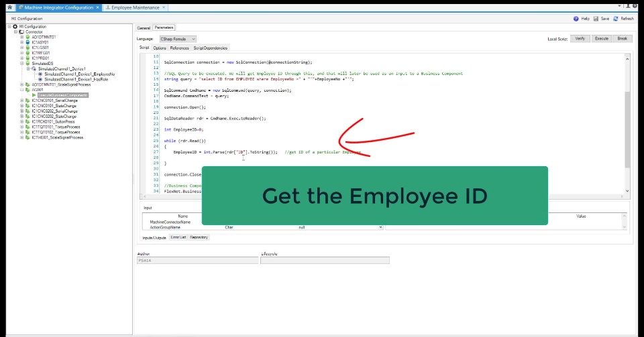Collapse the SimulatedDS node

coord(21,64)
